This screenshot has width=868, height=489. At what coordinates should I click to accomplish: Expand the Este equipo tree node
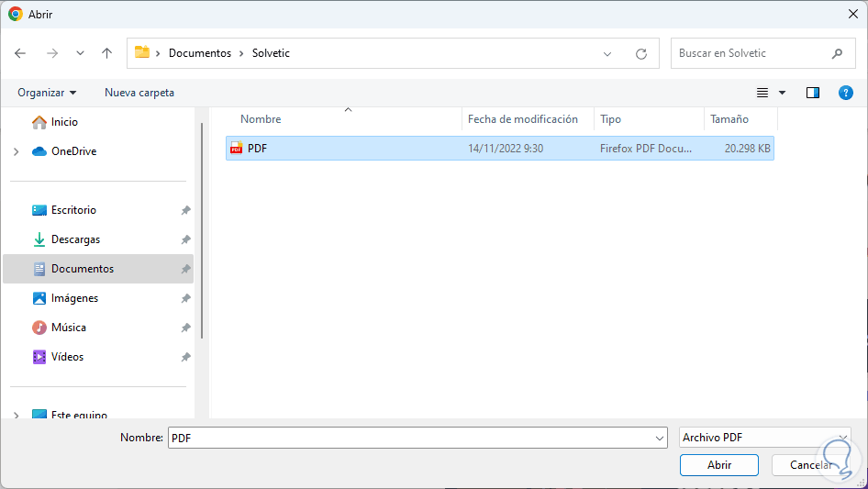tap(16, 415)
